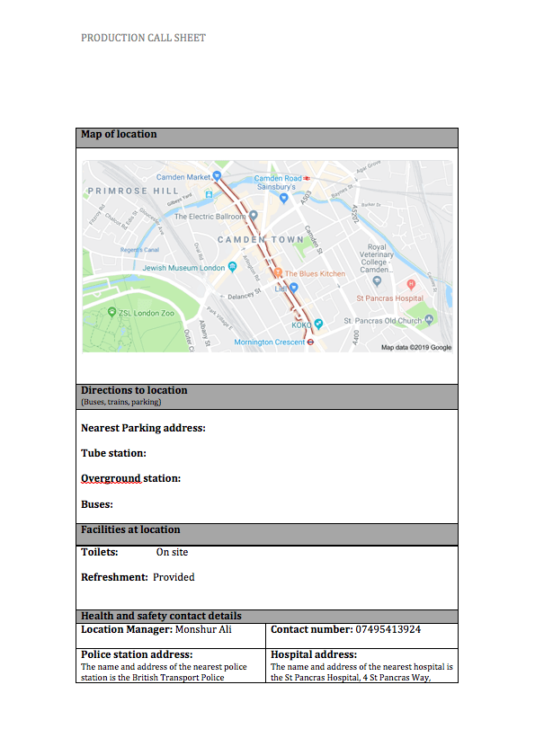Screen dimensions: 535x756
Task: Click the St Pancras Hospital pin
Action: tap(411, 284)
